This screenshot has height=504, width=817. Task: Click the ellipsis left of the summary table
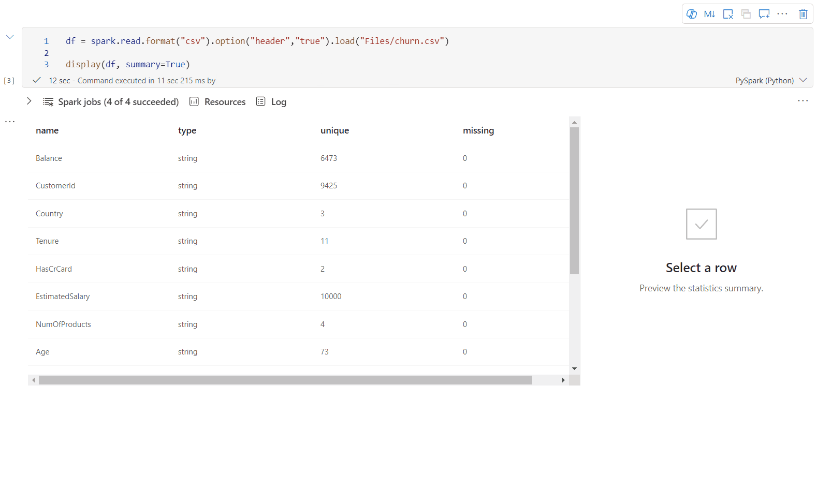10,122
